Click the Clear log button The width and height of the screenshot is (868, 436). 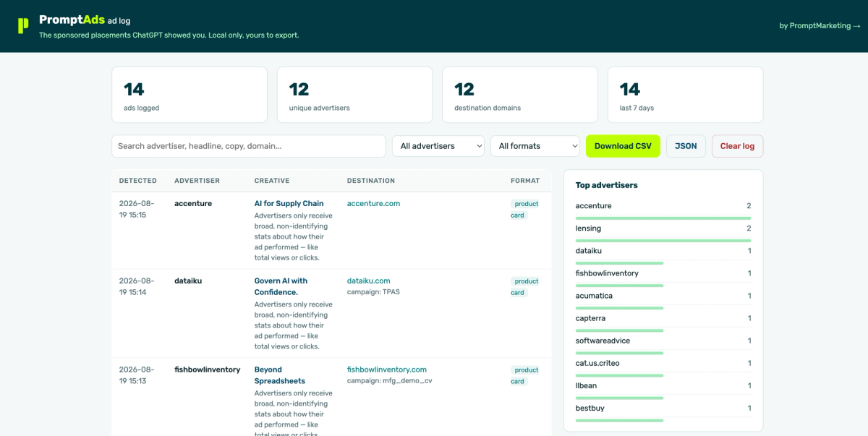coord(737,146)
